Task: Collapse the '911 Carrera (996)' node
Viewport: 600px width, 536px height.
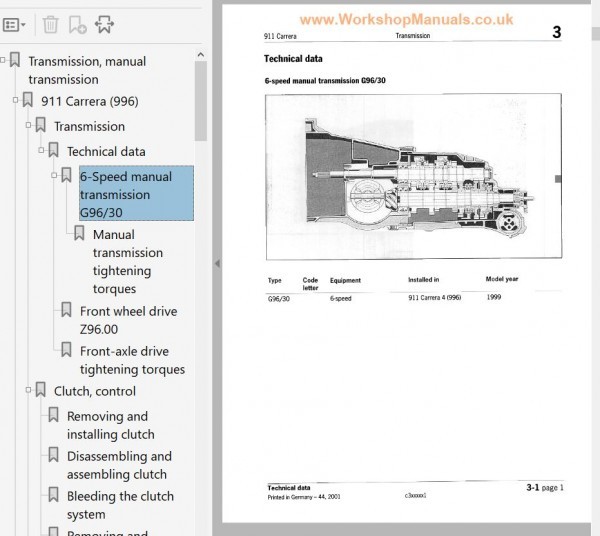Action: pyautogui.click(x=16, y=100)
